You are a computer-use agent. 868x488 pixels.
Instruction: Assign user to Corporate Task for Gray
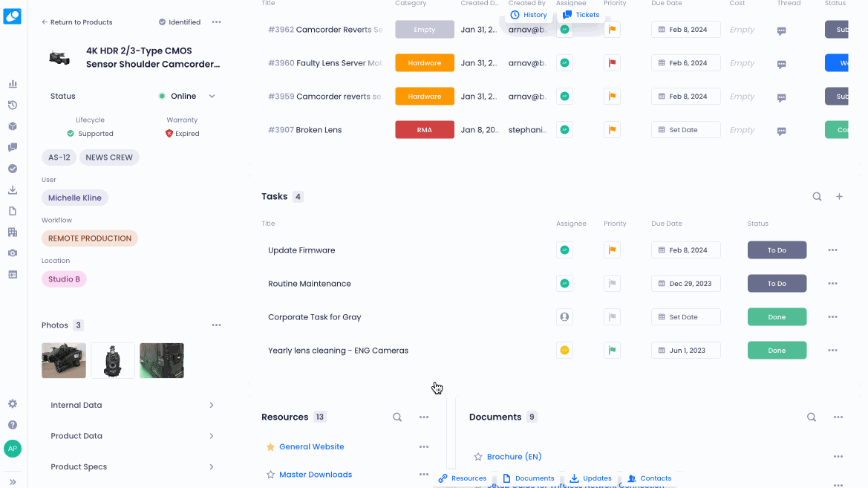(564, 317)
